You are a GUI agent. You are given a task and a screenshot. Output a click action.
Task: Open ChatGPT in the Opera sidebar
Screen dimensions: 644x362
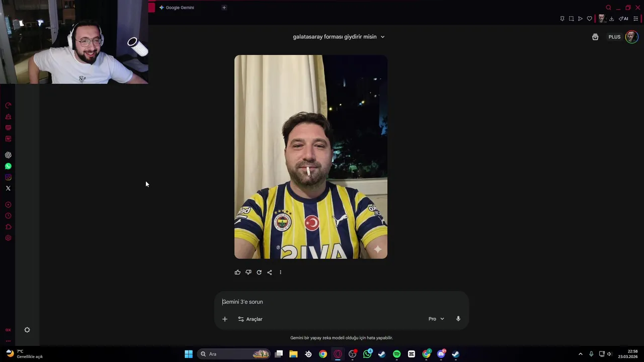8,155
